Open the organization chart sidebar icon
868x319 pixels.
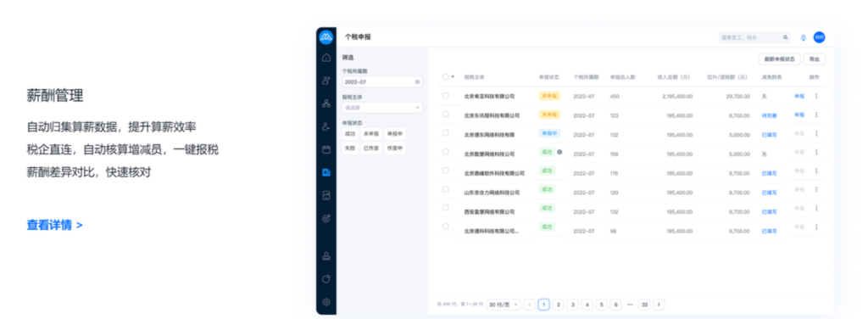(x=326, y=104)
